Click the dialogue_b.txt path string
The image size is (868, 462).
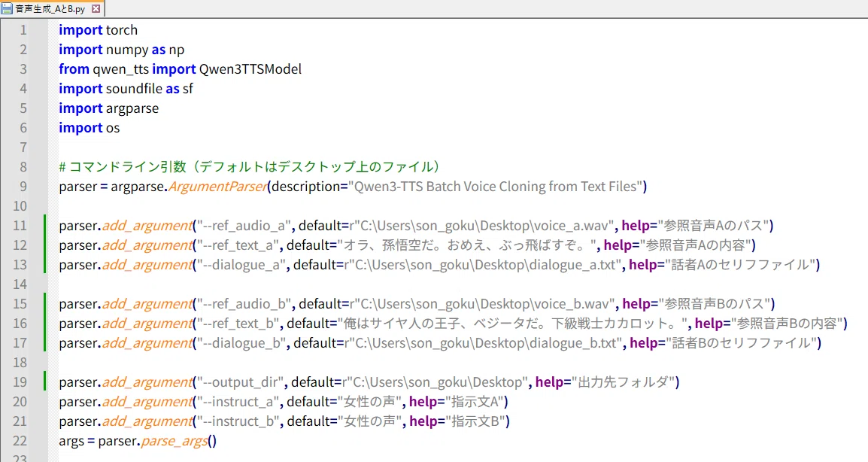tap(483, 343)
